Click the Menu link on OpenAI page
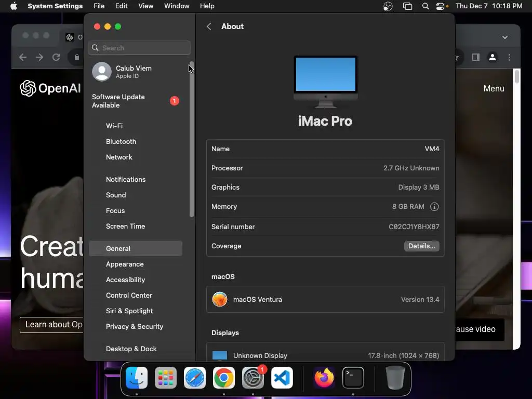 [x=494, y=88]
